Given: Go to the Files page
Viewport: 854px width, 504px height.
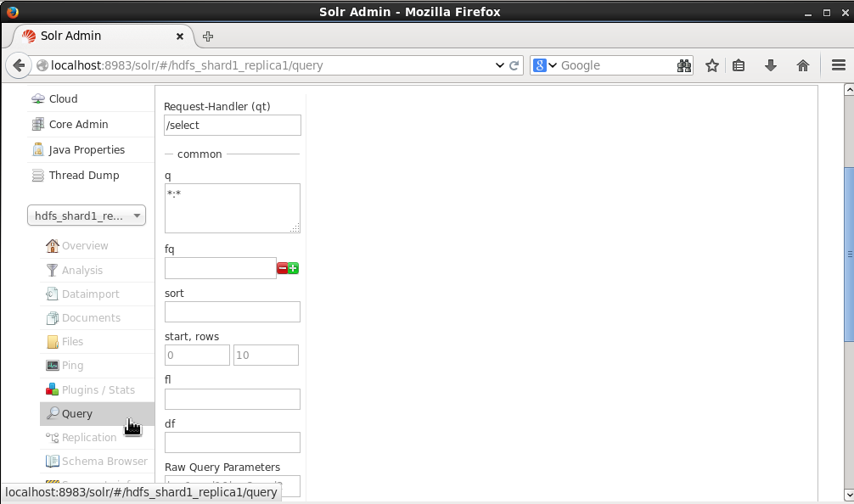Looking at the screenshot, I should tap(72, 342).
